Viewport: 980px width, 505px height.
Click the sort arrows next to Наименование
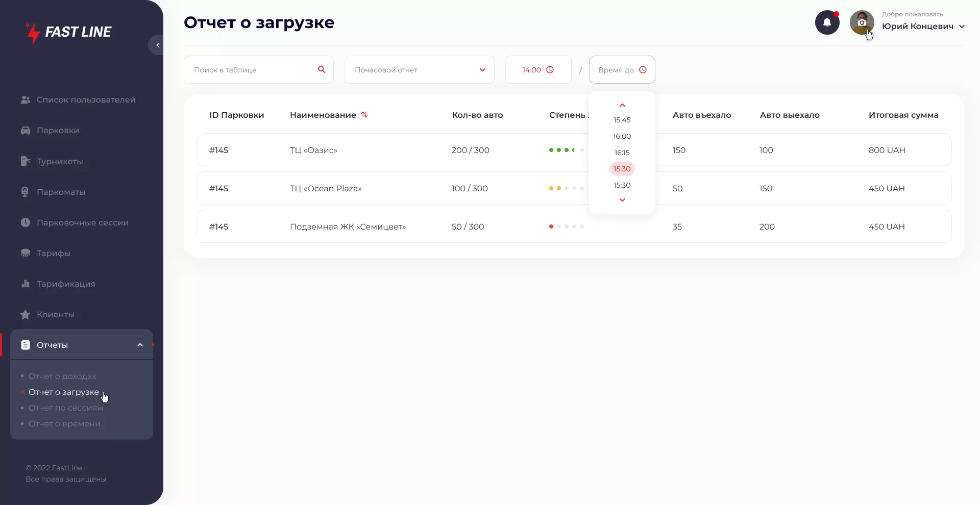[x=364, y=115]
